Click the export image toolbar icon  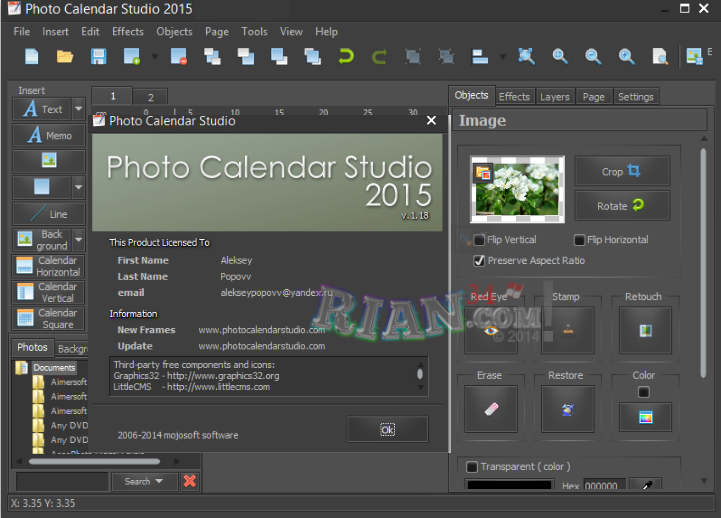(x=694, y=57)
